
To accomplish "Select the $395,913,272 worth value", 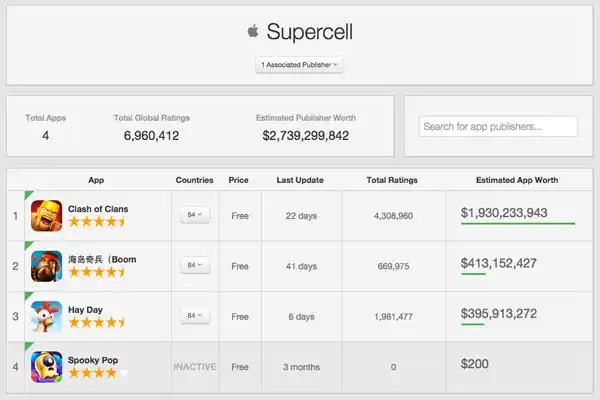I will pyautogui.click(x=499, y=313).
